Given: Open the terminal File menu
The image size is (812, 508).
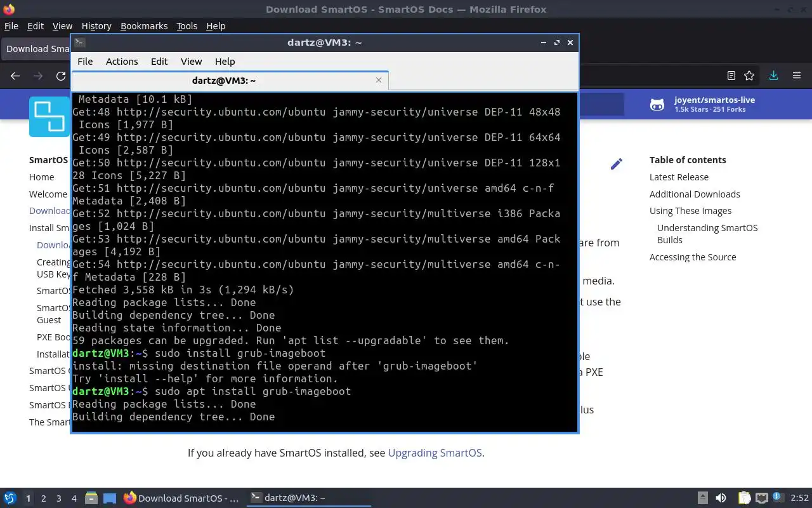Looking at the screenshot, I should pyautogui.click(x=85, y=62).
